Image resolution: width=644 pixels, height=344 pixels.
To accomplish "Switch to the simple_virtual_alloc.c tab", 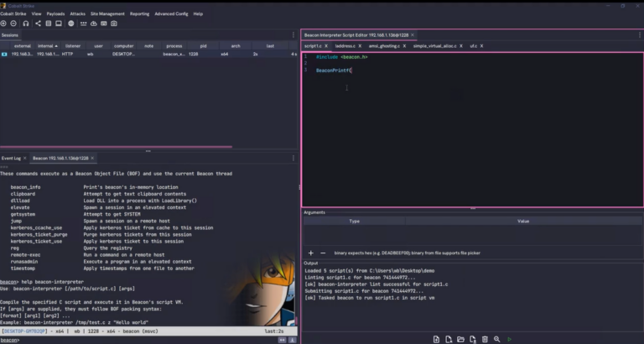I will pos(434,46).
